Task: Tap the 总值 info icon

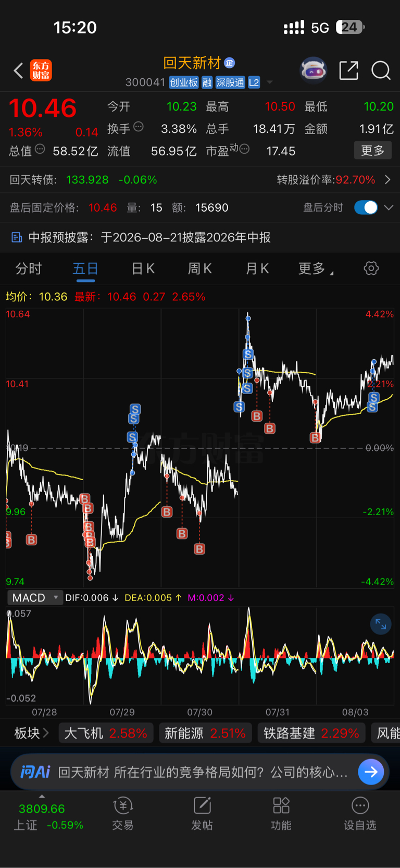Action: pyautogui.click(x=40, y=150)
